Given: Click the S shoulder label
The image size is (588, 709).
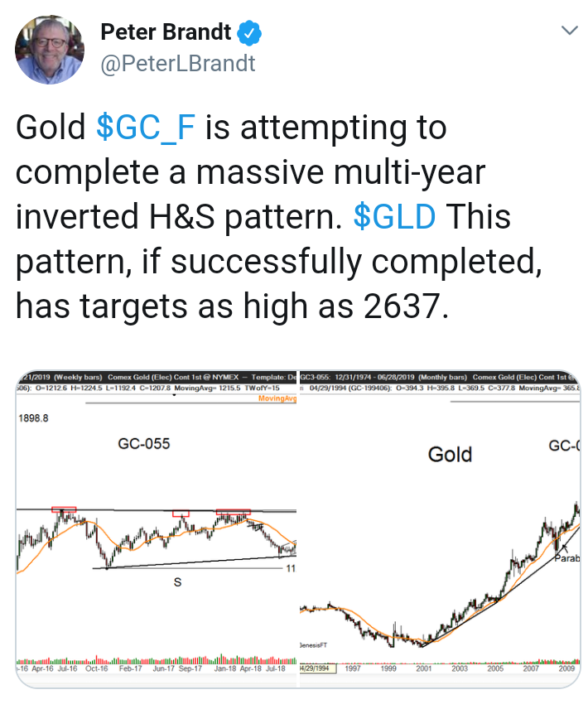Looking at the screenshot, I should [177, 582].
